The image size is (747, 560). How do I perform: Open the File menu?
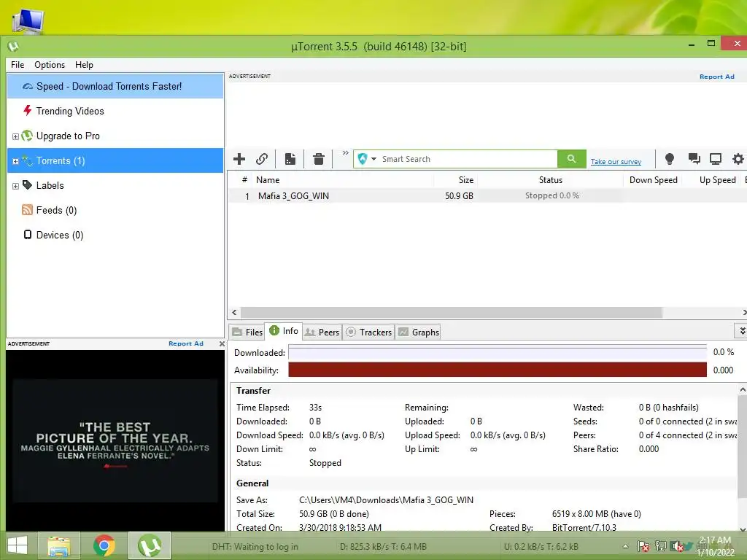(18, 65)
